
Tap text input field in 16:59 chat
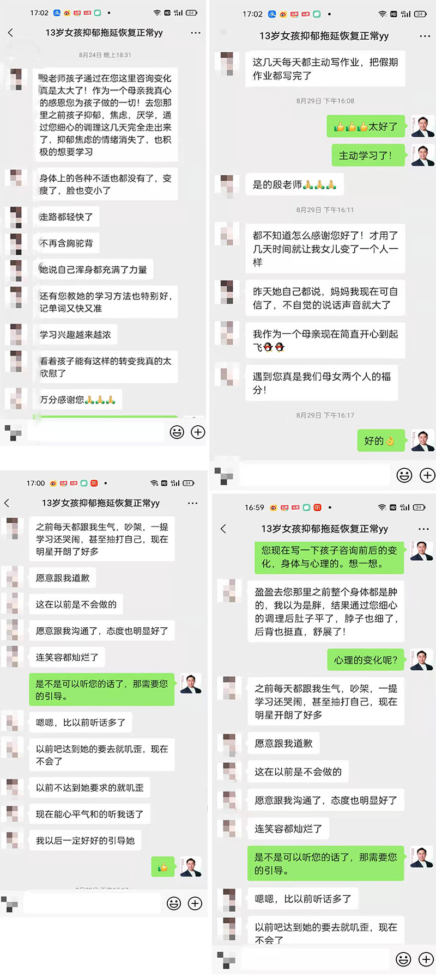(315, 959)
